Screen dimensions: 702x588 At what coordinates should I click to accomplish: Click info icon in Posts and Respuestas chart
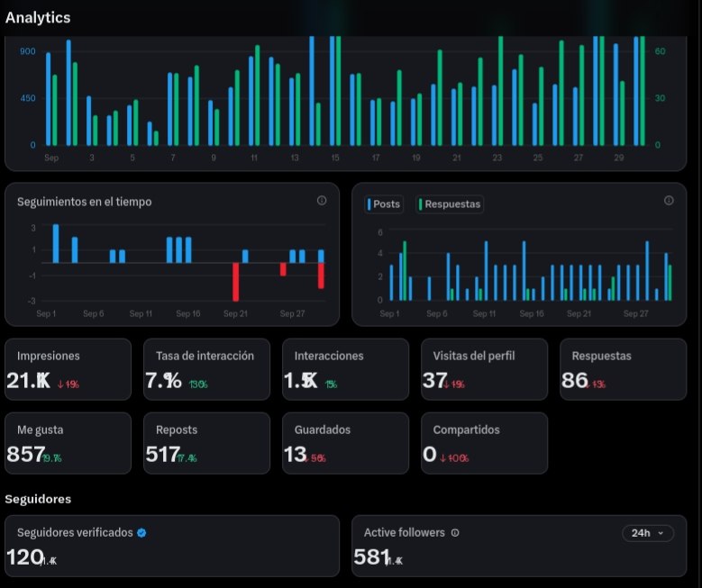[669, 201]
